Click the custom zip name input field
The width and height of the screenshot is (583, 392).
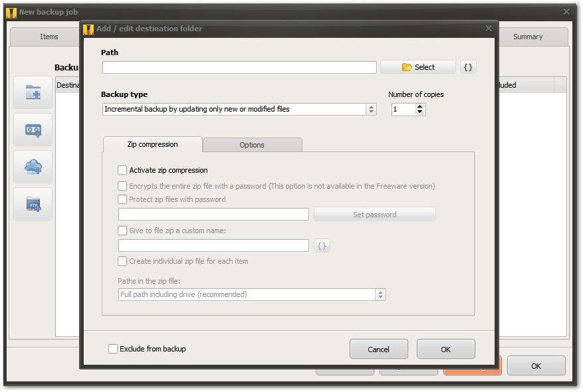[x=214, y=246]
